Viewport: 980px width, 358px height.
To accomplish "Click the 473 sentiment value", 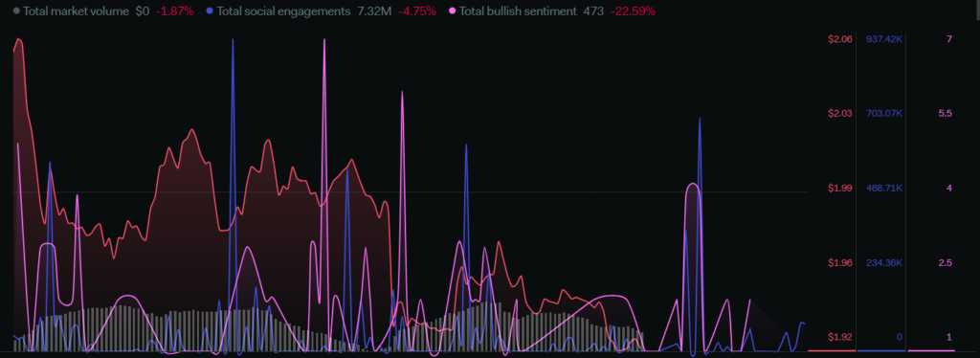I will [x=593, y=11].
